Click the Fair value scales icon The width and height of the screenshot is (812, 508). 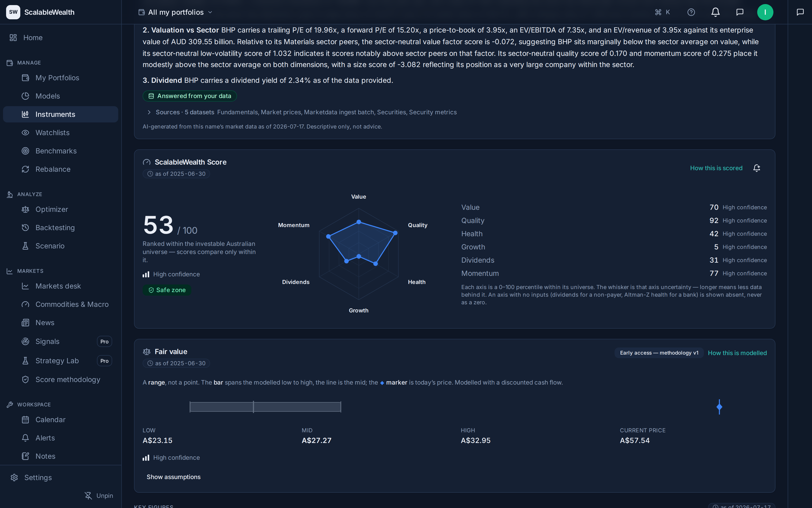click(147, 352)
